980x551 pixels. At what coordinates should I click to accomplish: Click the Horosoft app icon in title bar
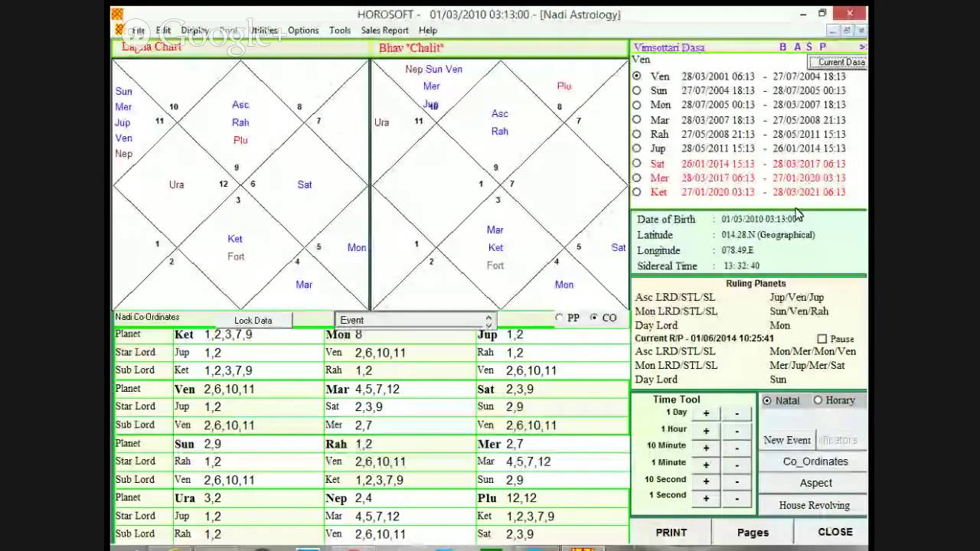[x=117, y=14]
